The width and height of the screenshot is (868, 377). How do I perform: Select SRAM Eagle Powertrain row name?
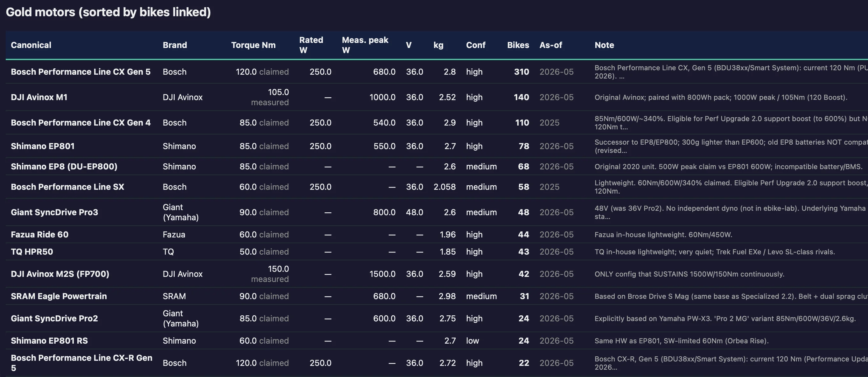pos(59,296)
